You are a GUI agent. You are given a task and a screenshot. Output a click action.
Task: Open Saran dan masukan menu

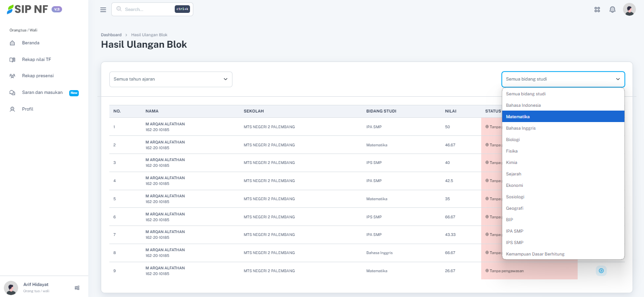click(x=42, y=92)
